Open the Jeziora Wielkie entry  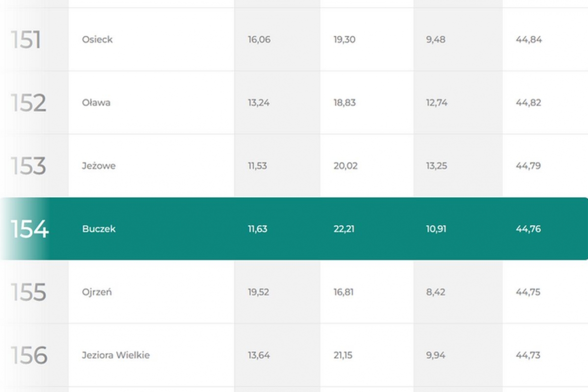click(x=116, y=355)
